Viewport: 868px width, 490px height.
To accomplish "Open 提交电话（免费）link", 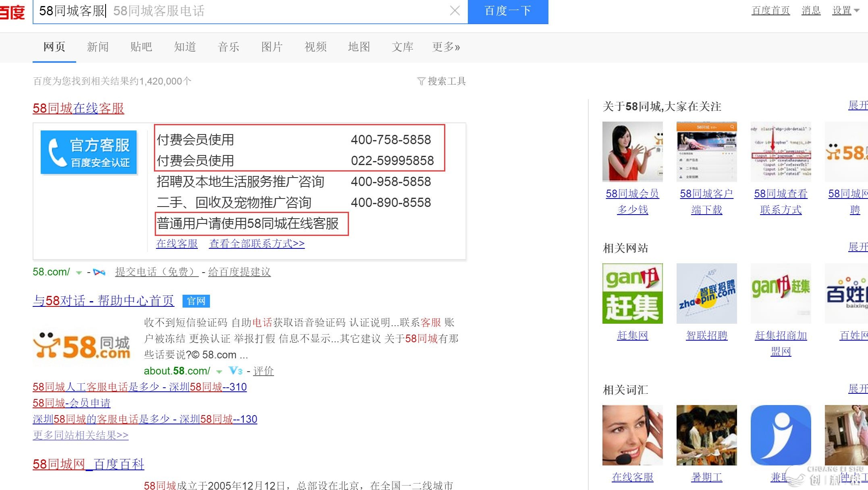I will click(x=157, y=272).
